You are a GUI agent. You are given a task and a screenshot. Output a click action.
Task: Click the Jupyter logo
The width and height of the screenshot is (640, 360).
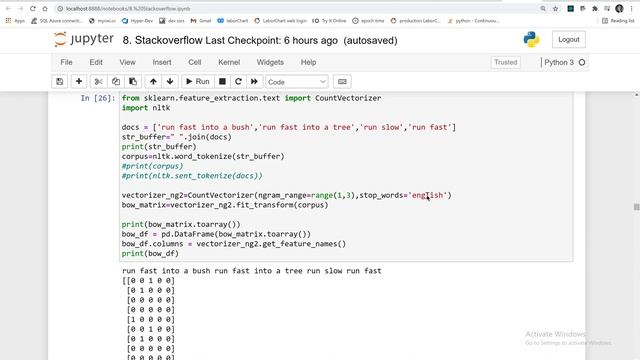[x=84, y=39]
